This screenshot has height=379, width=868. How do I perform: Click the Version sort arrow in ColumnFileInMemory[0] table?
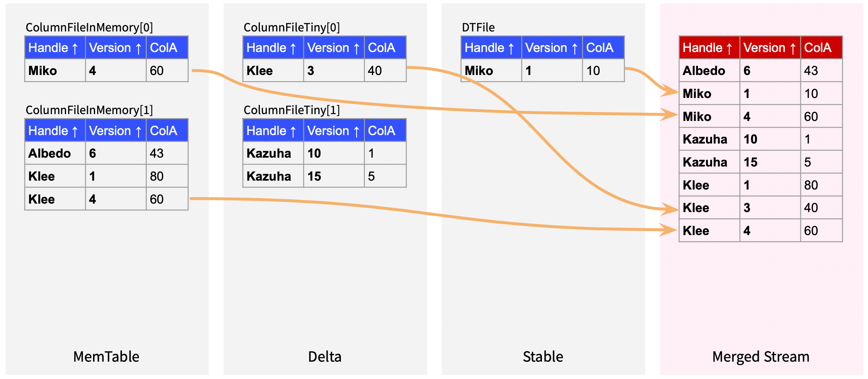point(138,48)
